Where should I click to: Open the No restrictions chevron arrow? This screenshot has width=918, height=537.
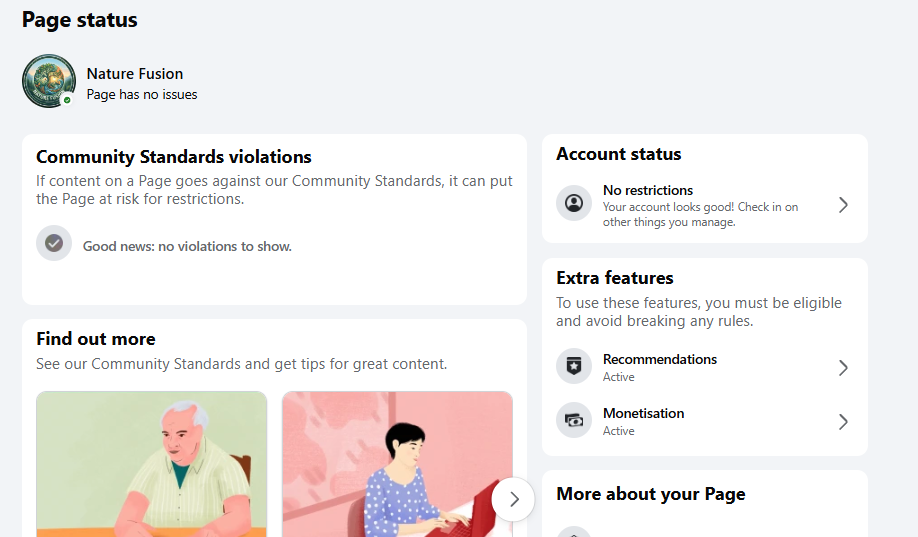pos(843,205)
